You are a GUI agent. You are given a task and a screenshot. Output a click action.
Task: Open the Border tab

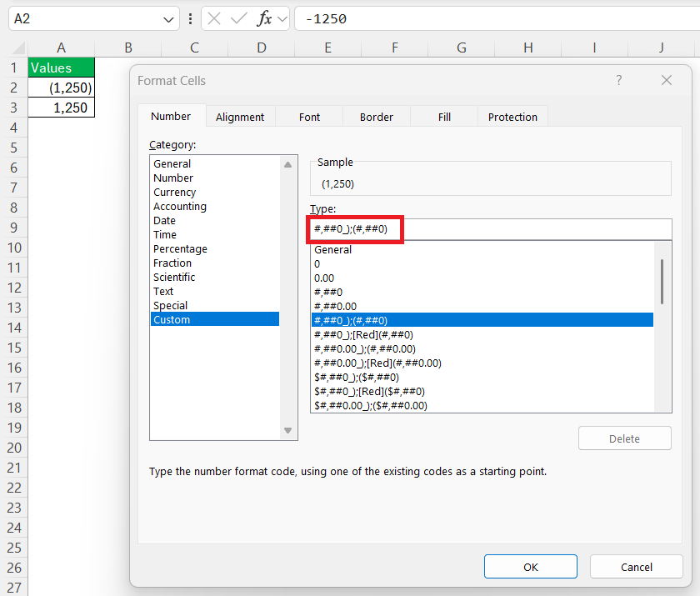click(377, 117)
